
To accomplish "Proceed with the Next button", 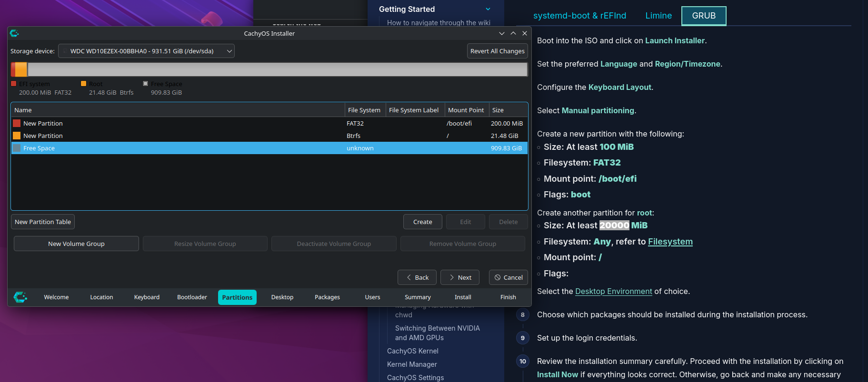I will click(460, 277).
